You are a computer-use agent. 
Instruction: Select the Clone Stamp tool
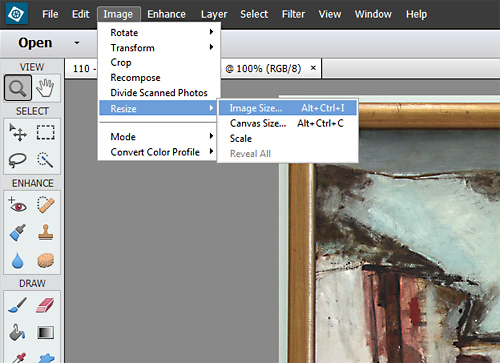click(45, 232)
